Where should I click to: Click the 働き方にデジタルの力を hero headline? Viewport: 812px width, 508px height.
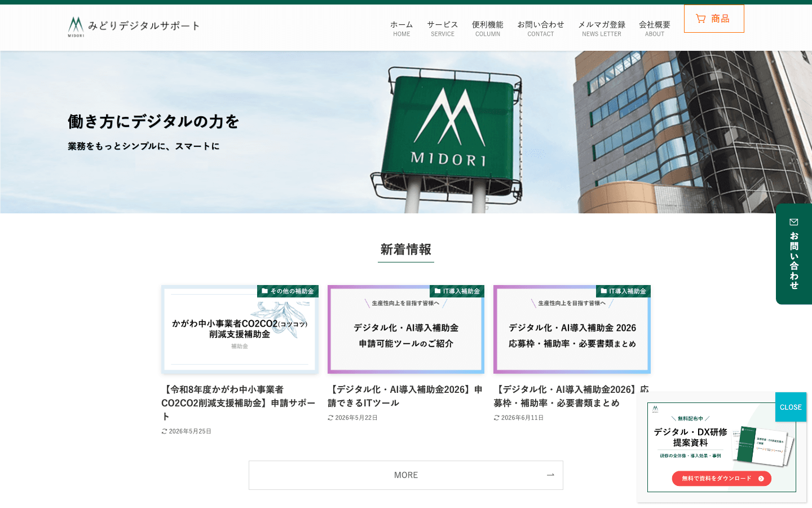click(153, 121)
